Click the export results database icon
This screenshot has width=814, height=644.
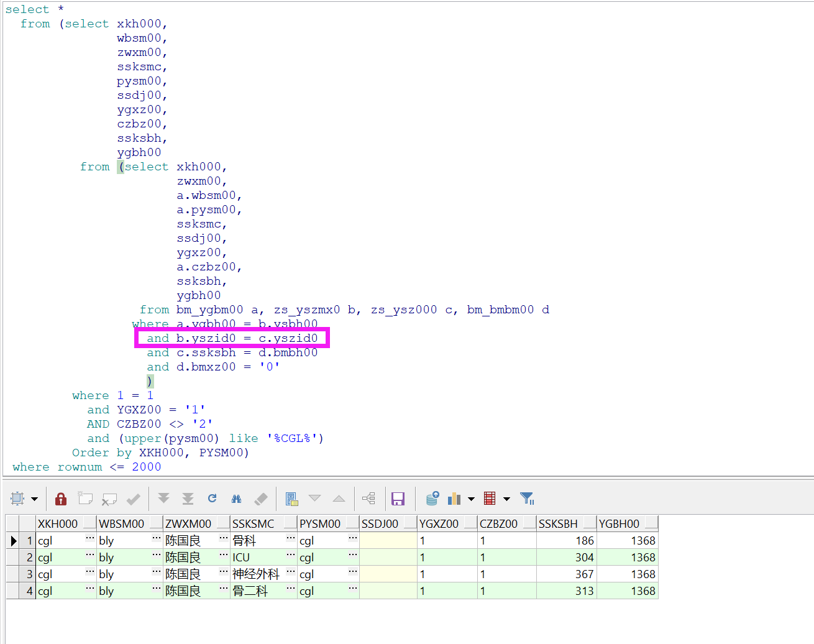coord(432,499)
